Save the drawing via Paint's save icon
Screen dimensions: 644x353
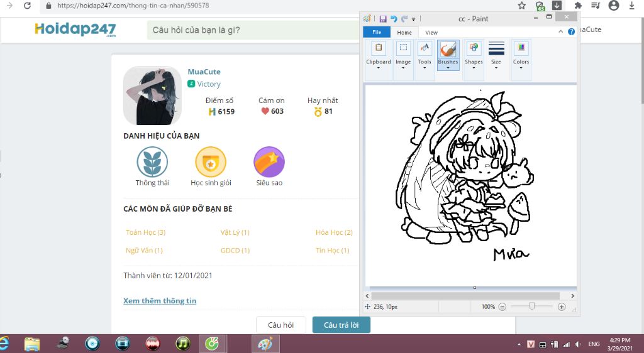(x=383, y=19)
